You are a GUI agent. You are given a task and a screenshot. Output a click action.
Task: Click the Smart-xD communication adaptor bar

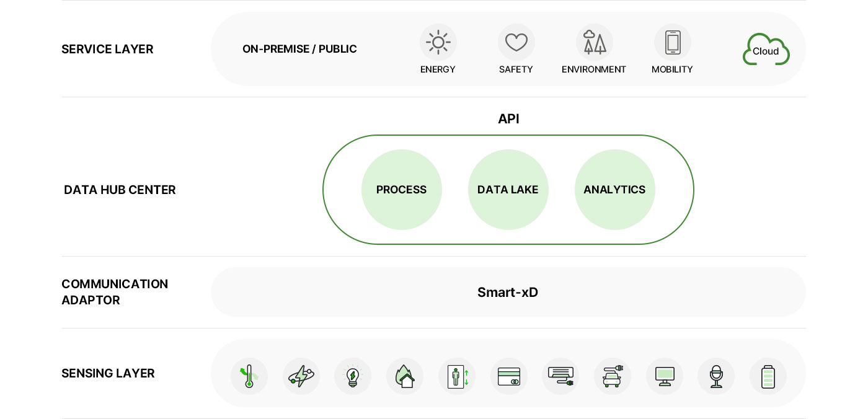coord(508,292)
